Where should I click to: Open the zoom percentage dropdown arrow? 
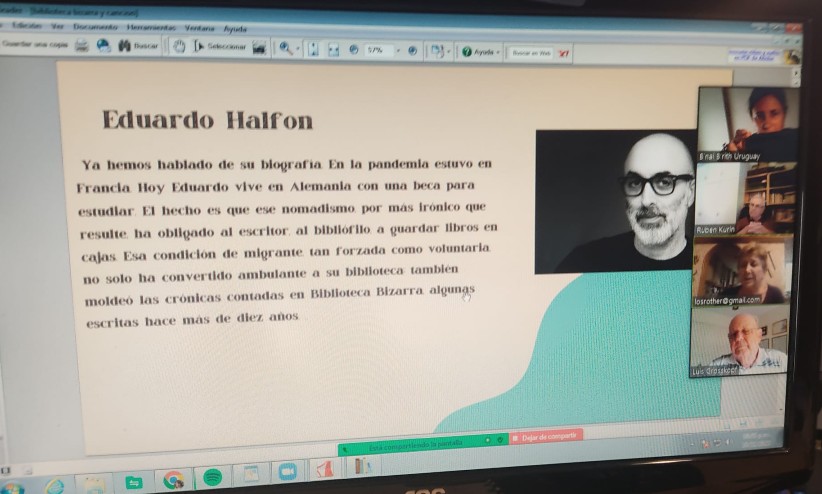(x=398, y=51)
